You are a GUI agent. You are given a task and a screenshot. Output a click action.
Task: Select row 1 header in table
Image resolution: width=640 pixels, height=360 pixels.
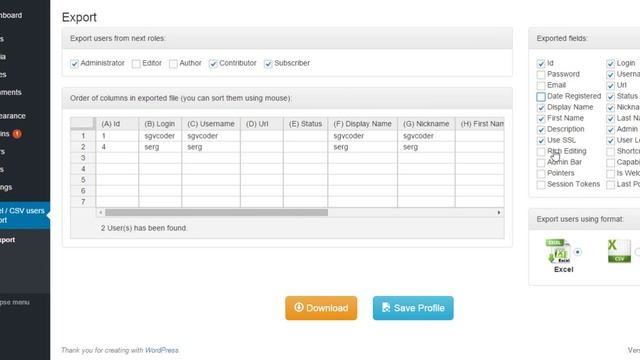click(83, 136)
